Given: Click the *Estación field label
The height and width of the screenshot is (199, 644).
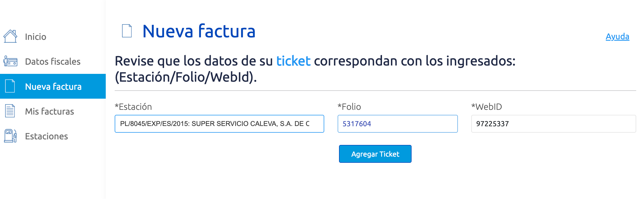Looking at the screenshot, I should (133, 107).
